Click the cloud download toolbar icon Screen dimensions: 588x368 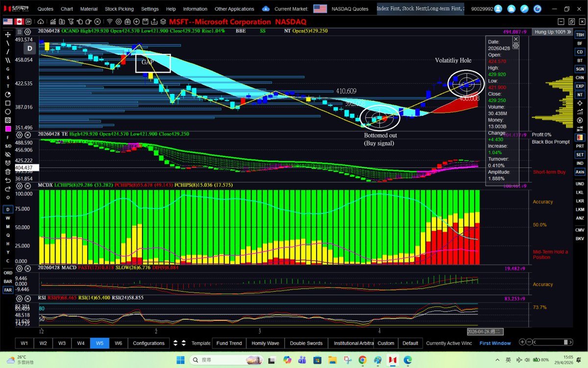[41, 22]
